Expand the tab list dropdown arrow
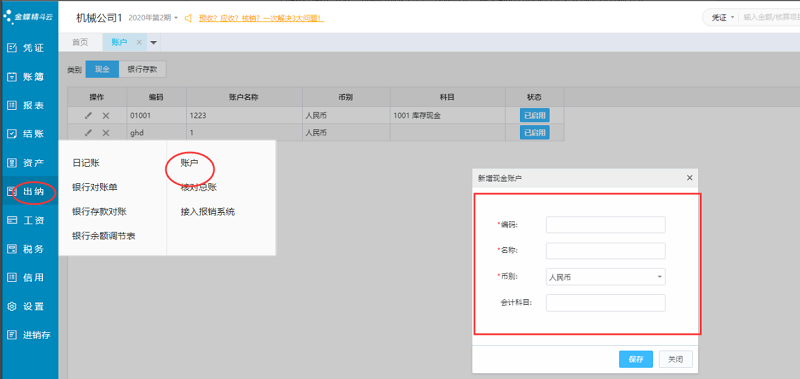This screenshot has width=800, height=379. point(153,43)
